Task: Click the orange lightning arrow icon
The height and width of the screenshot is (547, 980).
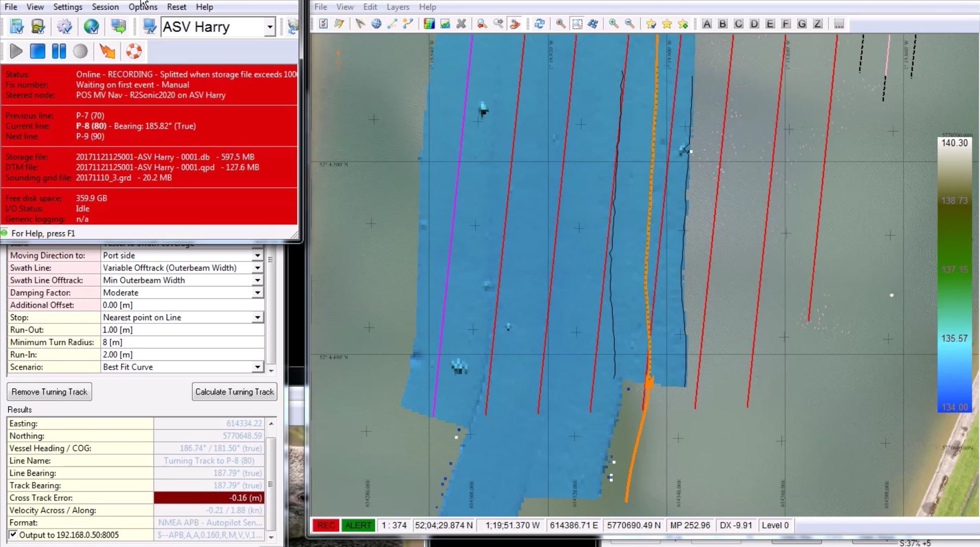Action: point(107,52)
